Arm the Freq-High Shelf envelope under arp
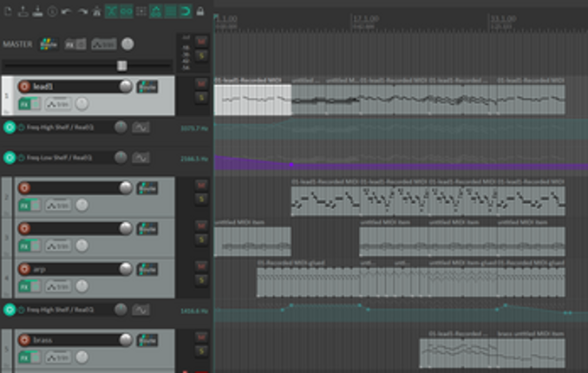The image size is (588, 373). (x=10, y=310)
